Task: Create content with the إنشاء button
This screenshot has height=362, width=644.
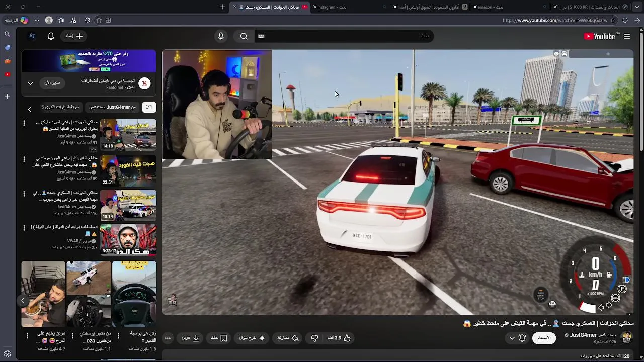Action: coord(74,36)
